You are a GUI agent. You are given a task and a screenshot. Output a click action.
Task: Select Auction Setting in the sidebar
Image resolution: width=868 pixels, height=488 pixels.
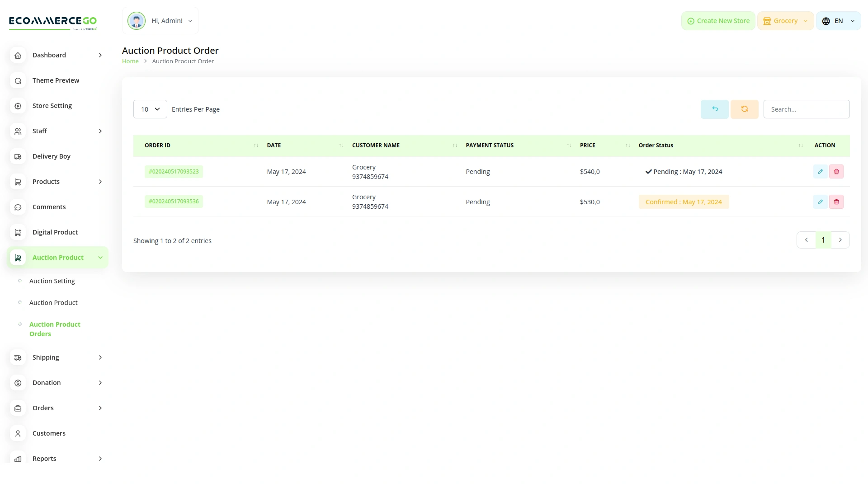(x=52, y=281)
